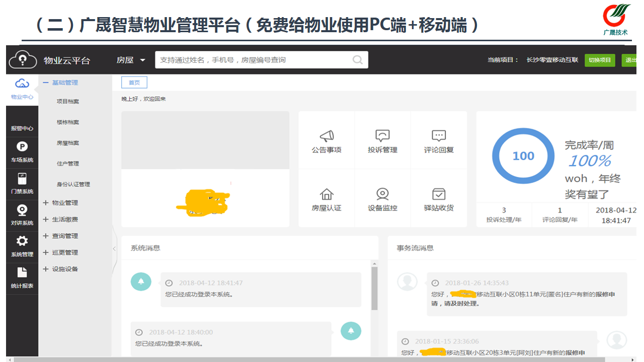Open the 物业中心 cloud icon
Image resolution: width=644 pixels, height=362 pixels.
pyautogui.click(x=22, y=84)
